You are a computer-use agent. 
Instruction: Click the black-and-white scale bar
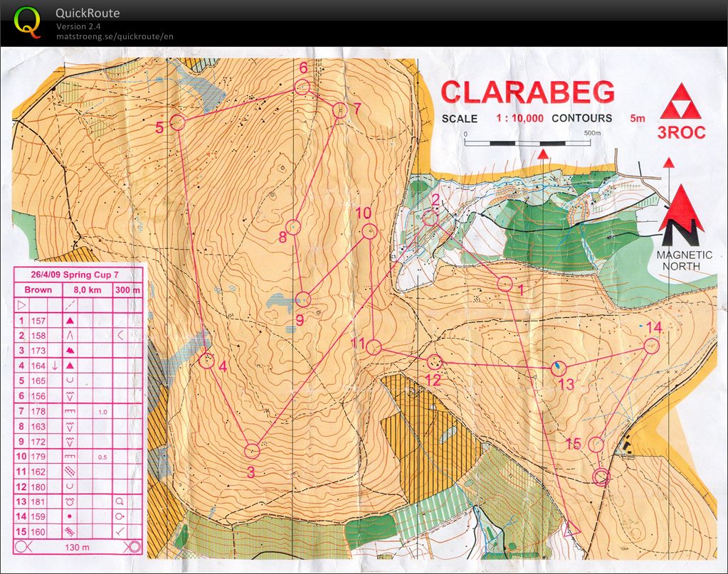(528, 143)
